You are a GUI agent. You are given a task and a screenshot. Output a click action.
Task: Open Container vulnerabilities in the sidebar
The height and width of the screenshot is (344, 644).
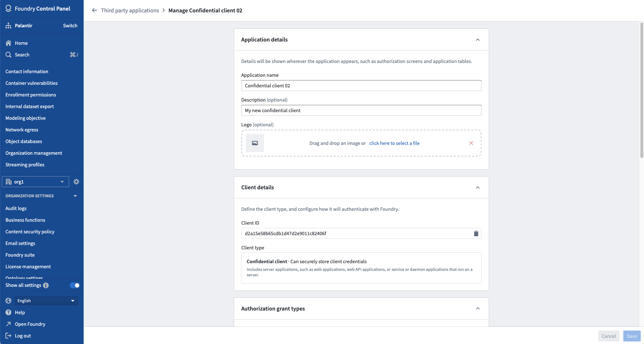(32, 83)
